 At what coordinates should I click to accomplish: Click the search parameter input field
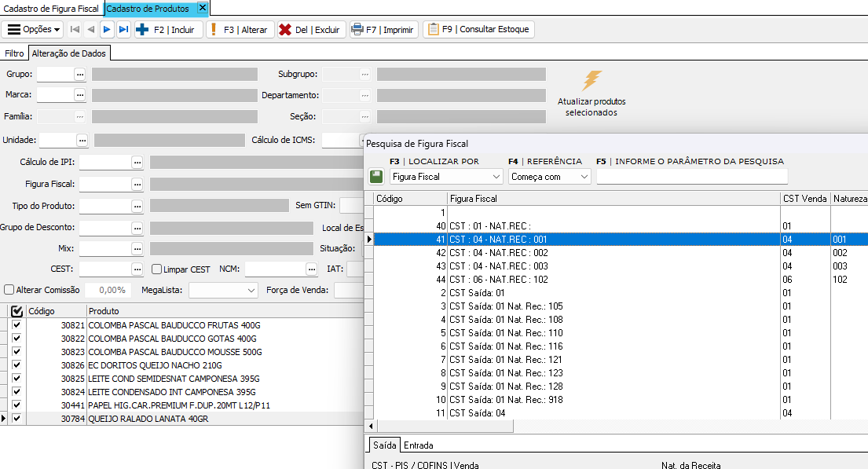691,177
